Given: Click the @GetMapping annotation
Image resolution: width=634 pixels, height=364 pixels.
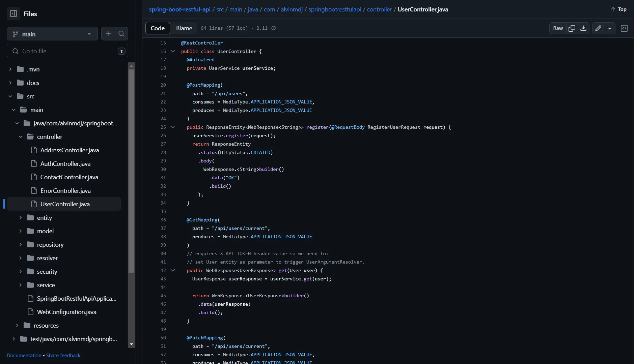Looking at the screenshot, I should pos(202,220).
